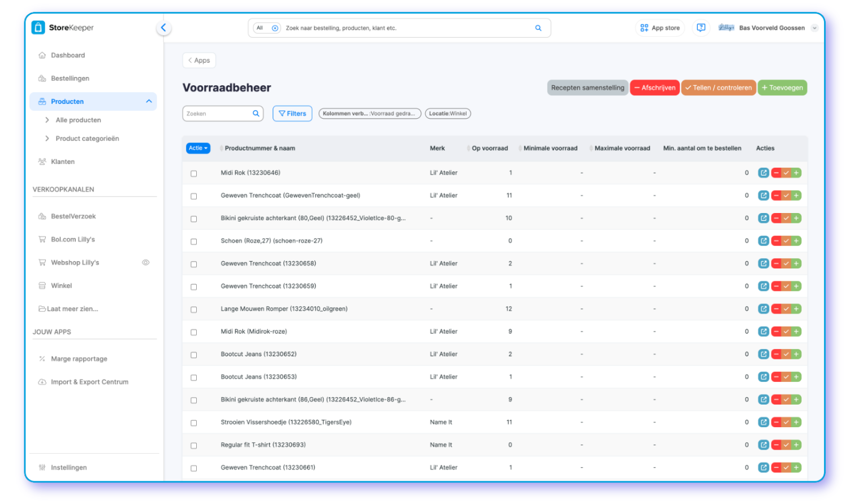The height and width of the screenshot is (504, 859).
Task: Click blue open icon for Schoen (Roze,27)
Action: pyautogui.click(x=763, y=241)
